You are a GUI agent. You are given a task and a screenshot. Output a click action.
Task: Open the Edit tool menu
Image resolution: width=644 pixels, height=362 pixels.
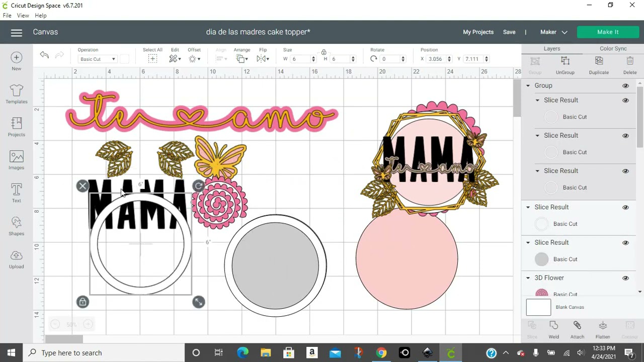[175, 59]
